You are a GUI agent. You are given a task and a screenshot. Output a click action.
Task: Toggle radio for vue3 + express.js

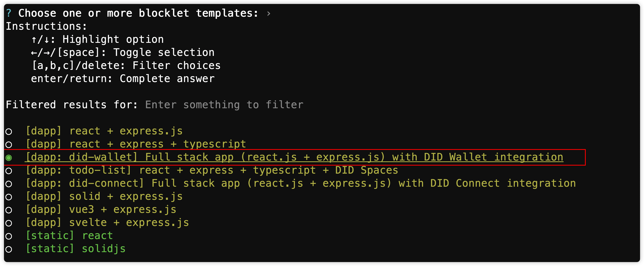pyautogui.click(x=9, y=210)
